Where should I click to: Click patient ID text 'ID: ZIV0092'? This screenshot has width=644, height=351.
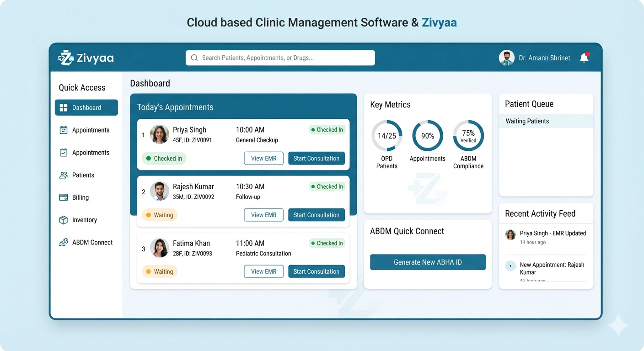point(201,197)
